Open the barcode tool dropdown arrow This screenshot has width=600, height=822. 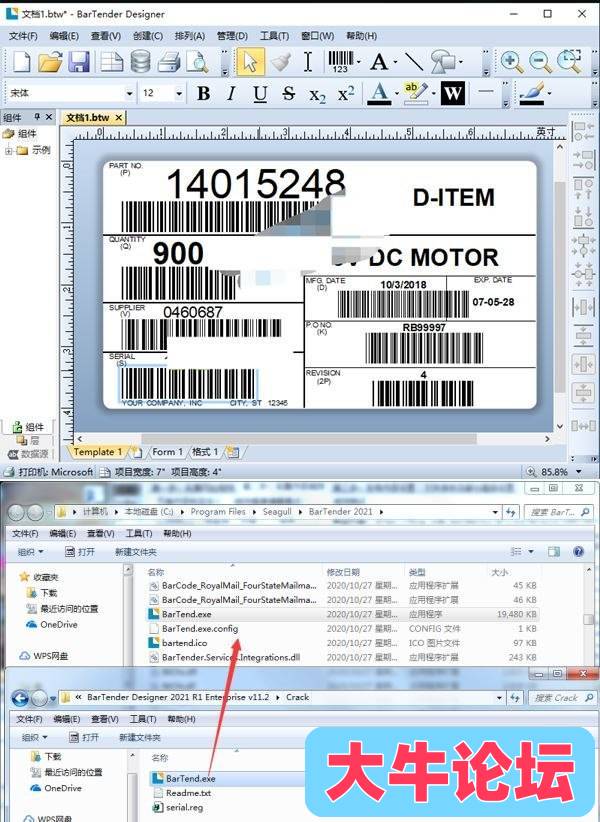click(x=358, y=62)
